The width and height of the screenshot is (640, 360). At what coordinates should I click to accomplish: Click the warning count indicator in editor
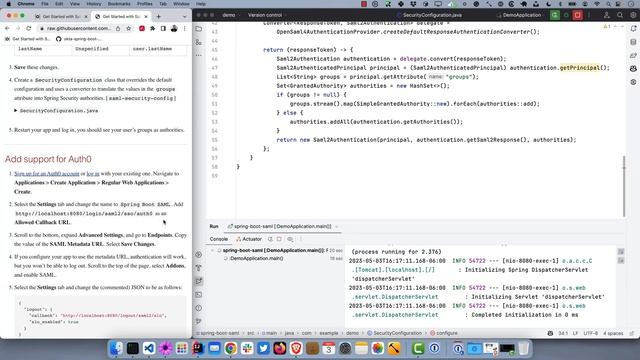[x=607, y=26]
